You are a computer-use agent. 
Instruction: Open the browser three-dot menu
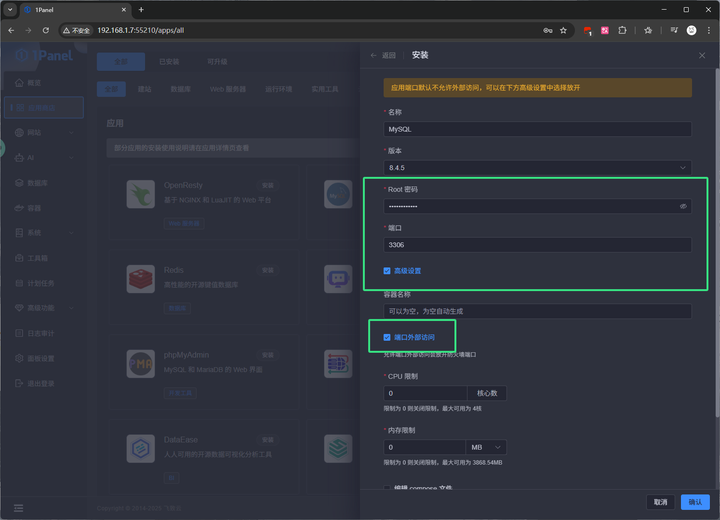point(709,30)
